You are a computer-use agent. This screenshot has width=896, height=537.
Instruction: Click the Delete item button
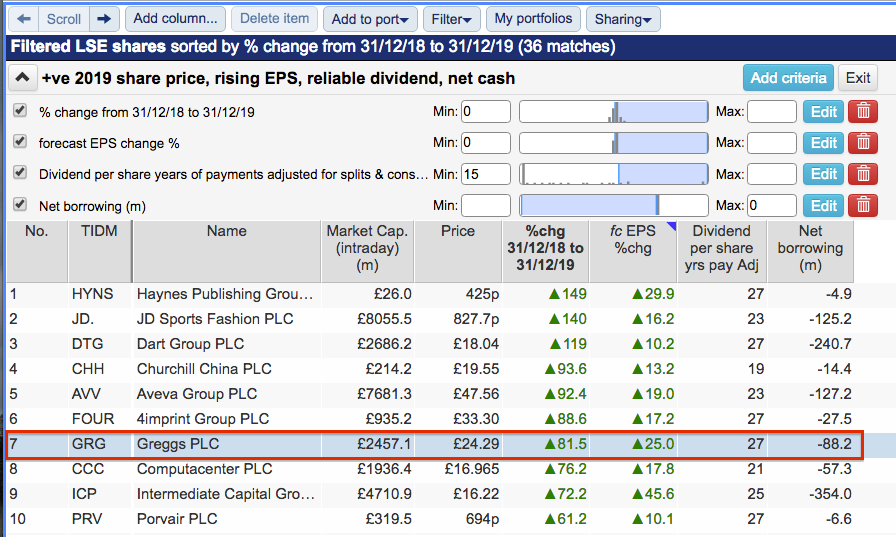tap(274, 19)
